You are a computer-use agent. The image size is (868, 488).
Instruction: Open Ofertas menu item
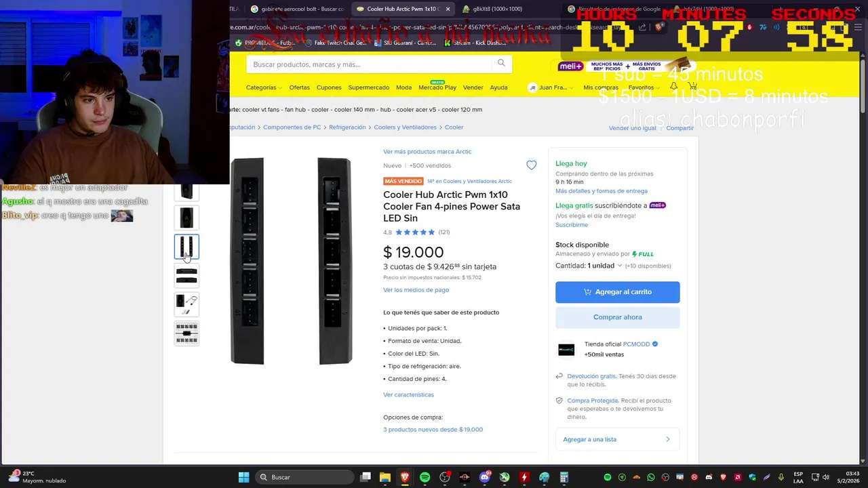point(299,87)
